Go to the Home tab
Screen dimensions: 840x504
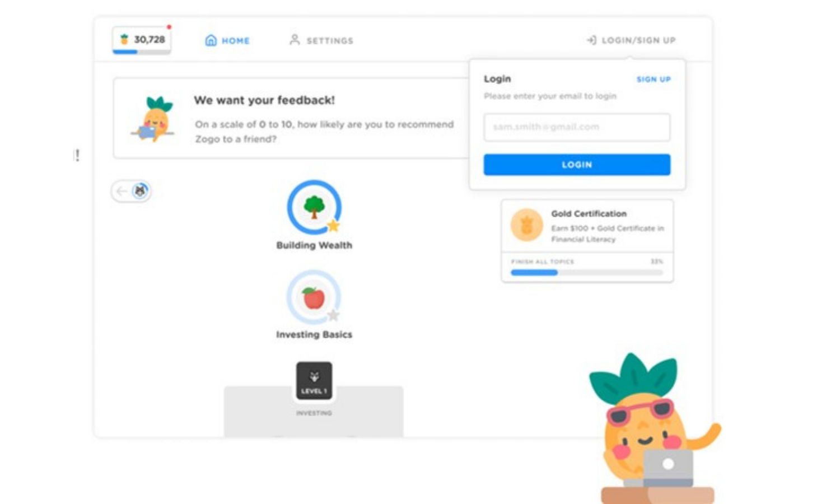click(x=228, y=40)
